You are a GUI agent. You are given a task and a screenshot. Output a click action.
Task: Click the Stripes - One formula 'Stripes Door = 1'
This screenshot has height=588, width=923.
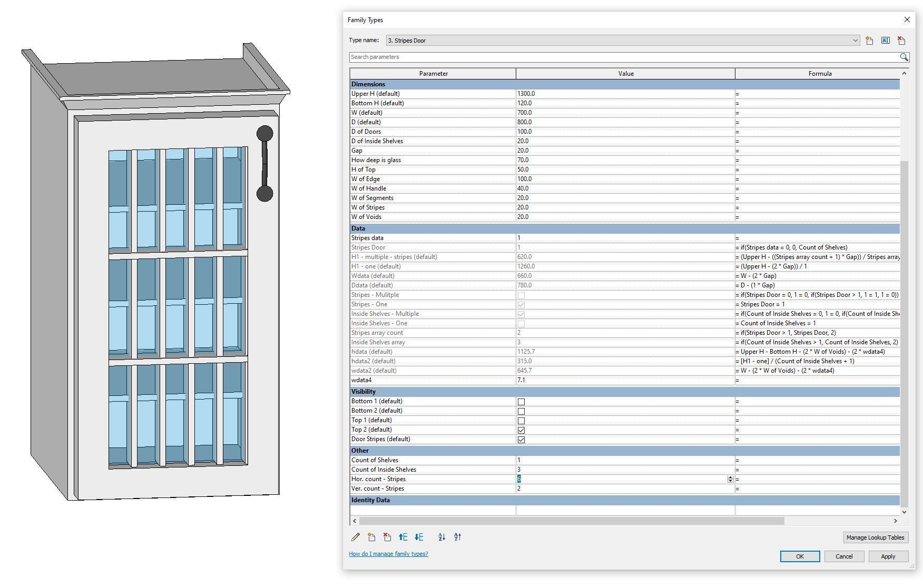point(760,304)
